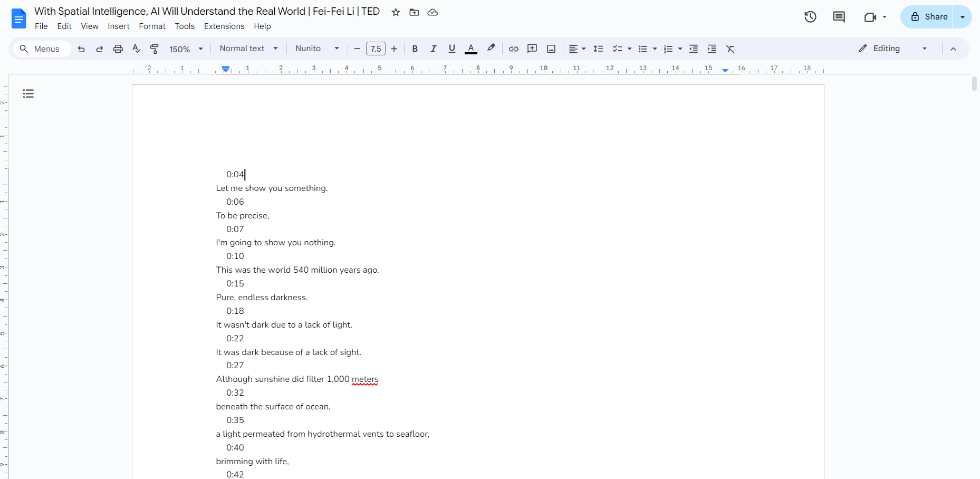Image resolution: width=980 pixels, height=479 pixels.
Task: Open the Format menu
Action: 152,26
